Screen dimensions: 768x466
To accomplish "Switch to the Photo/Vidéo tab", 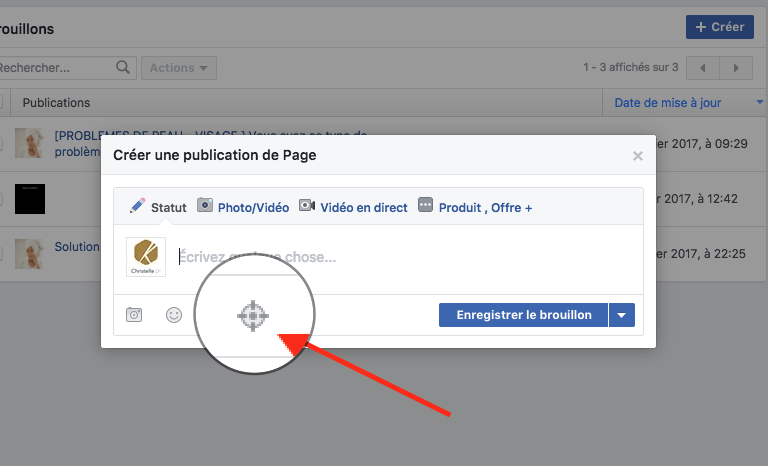I will coord(243,207).
